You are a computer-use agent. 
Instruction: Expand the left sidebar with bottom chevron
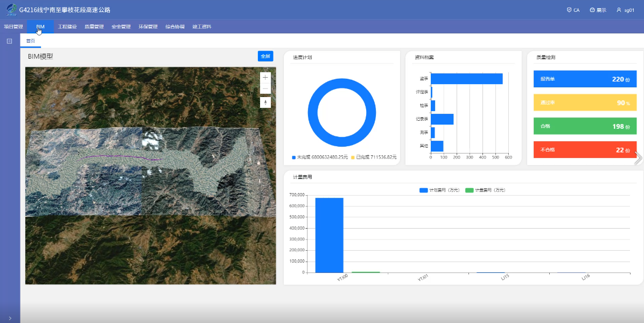[x=10, y=318]
